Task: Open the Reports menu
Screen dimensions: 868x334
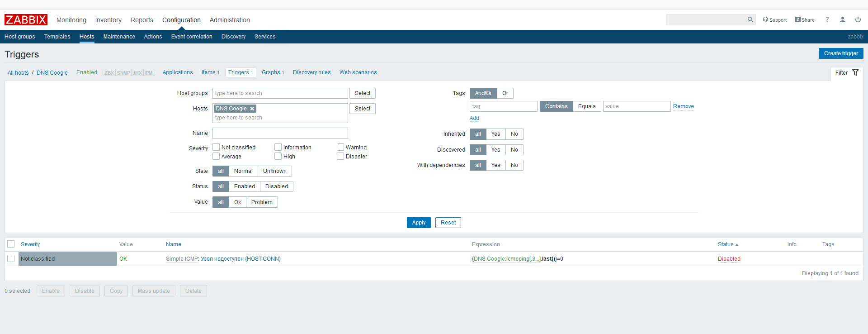Action: 142,20
